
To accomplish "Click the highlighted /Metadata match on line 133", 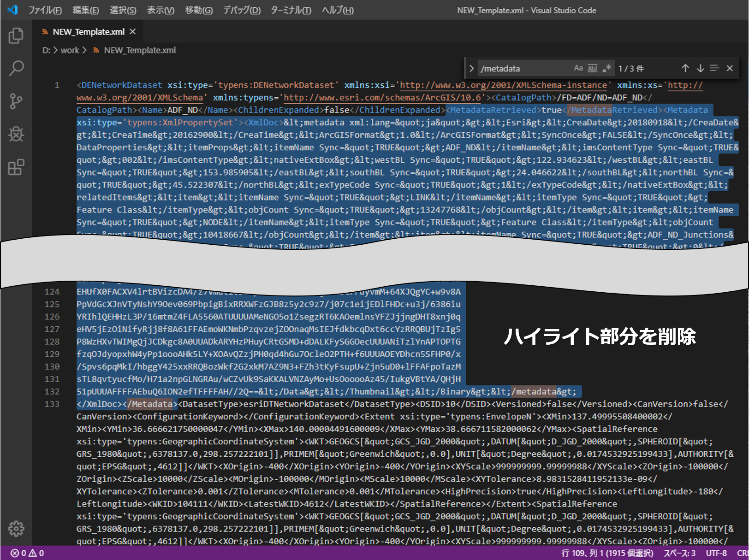I will 150,404.
